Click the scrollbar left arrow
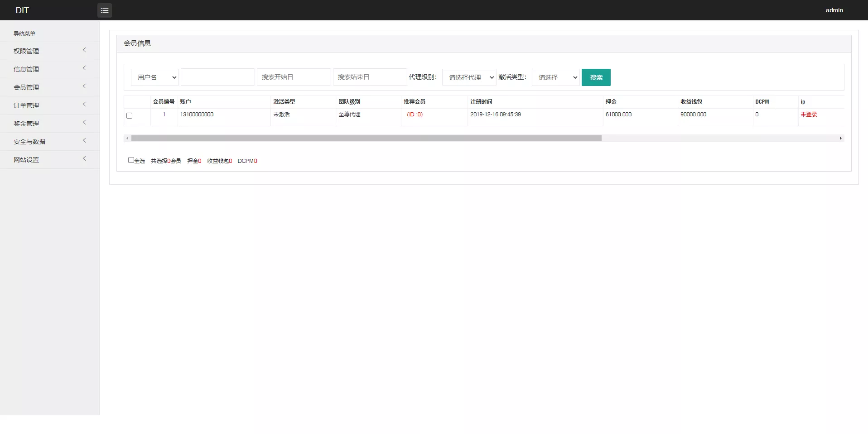Viewport: 868px width, 434px height. [x=127, y=138]
